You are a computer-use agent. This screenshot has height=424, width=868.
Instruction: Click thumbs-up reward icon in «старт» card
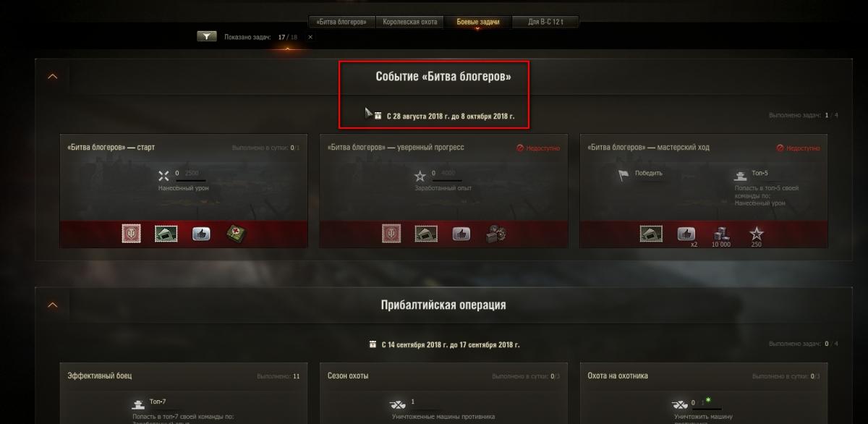[x=201, y=234]
